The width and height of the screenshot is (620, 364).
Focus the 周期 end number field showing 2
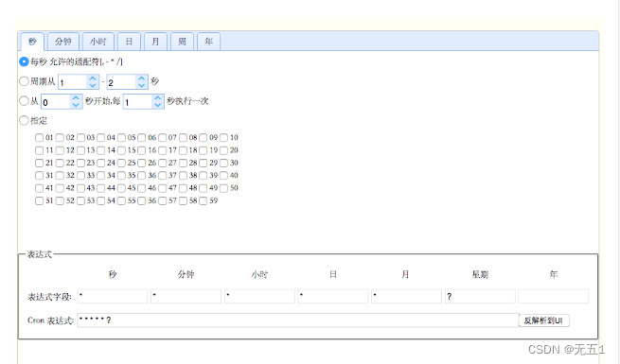122,82
